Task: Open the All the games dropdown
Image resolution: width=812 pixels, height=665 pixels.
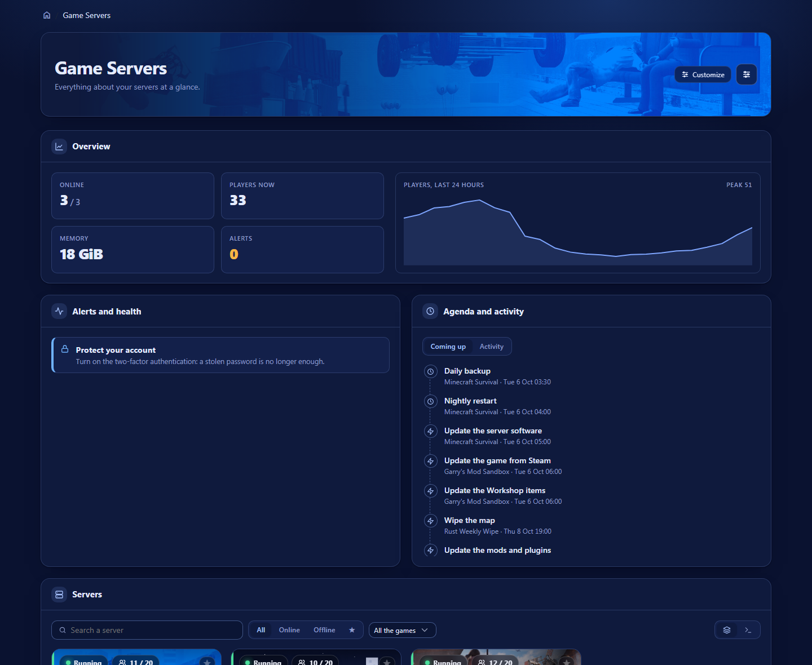Action: pos(403,630)
